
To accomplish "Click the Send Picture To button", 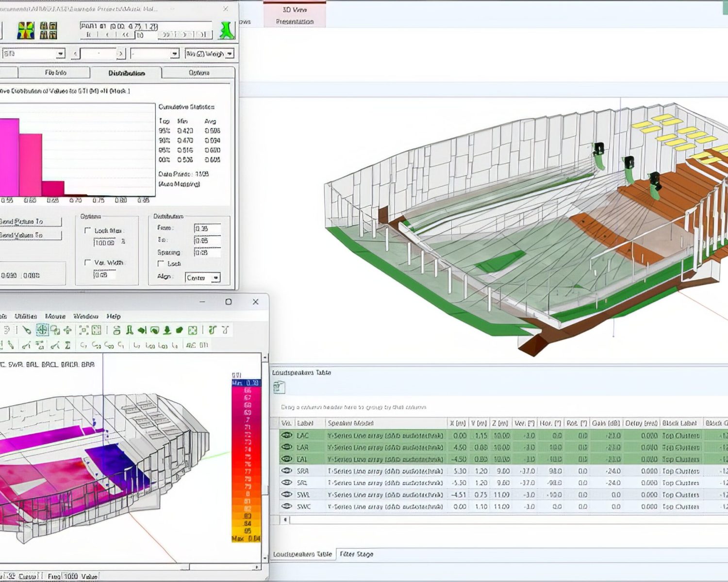I will coord(30,222).
